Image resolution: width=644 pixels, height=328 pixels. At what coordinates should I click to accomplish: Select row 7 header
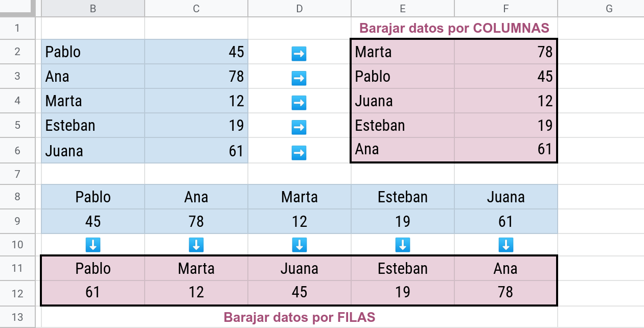tap(17, 174)
